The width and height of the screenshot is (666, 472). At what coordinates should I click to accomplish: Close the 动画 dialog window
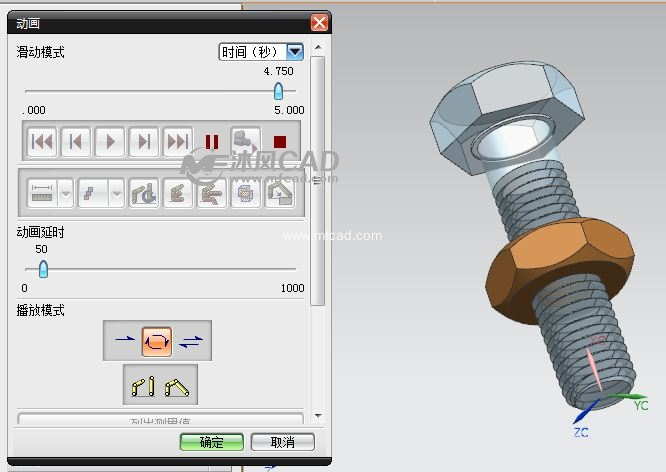319,22
